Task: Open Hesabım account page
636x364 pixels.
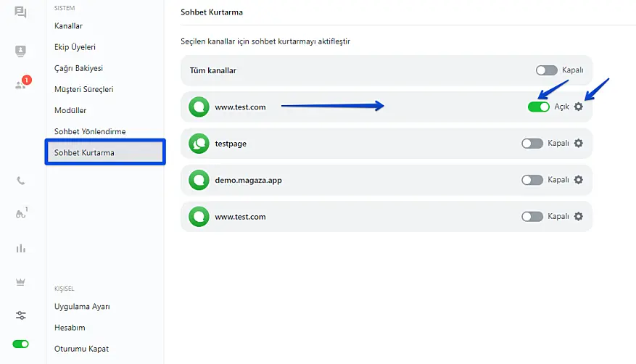Action: pyautogui.click(x=70, y=328)
